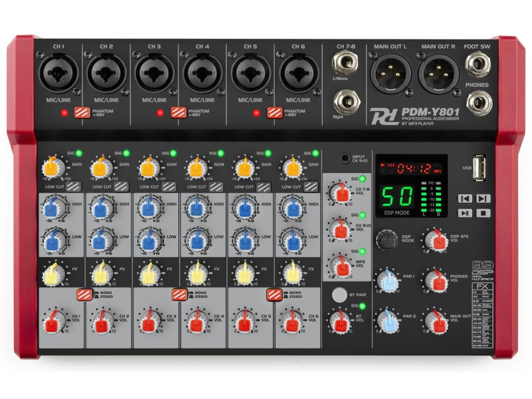The image size is (532, 399).
Task: Select the channel 5 gain knob
Action: point(244,168)
